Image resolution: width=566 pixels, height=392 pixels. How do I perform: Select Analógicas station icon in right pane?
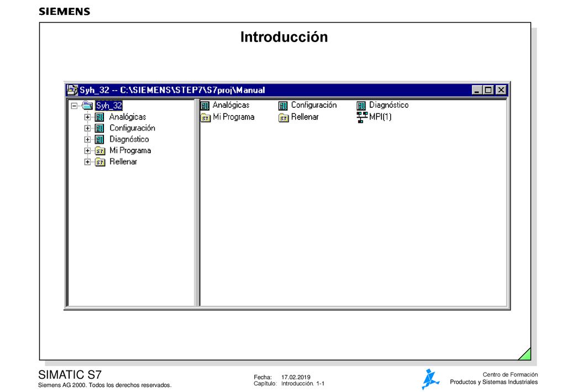coord(205,106)
